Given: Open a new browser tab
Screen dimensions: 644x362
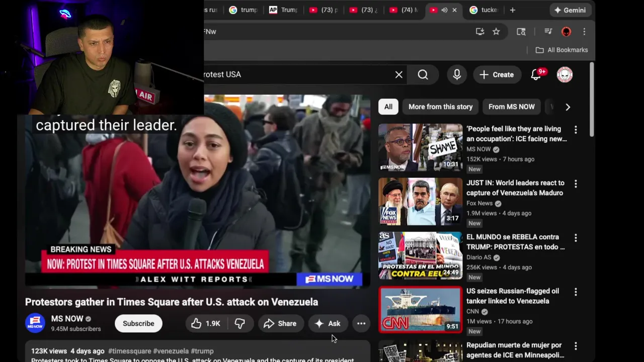Looking at the screenshot, I should (512, 10).
